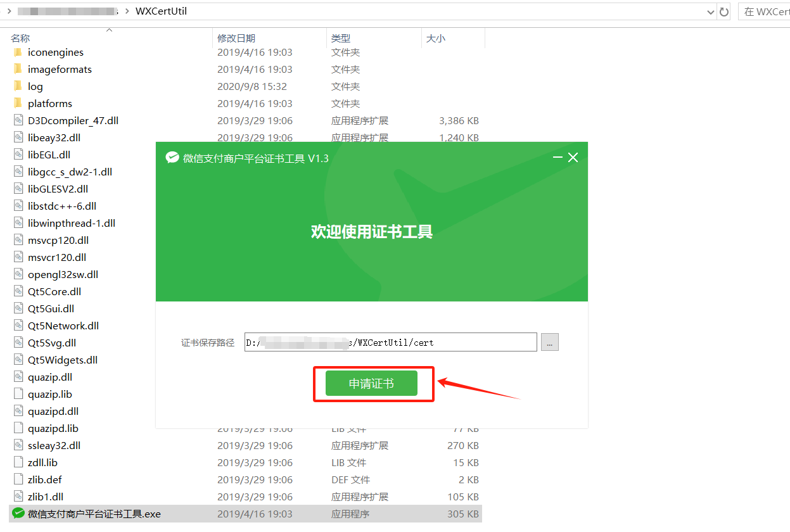Sort files by the 名称 column header

[x=20, y=38]
